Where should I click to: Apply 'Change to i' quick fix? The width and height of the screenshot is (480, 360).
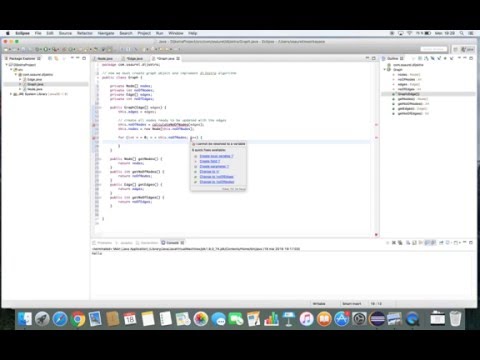click(x=209, y=172)
